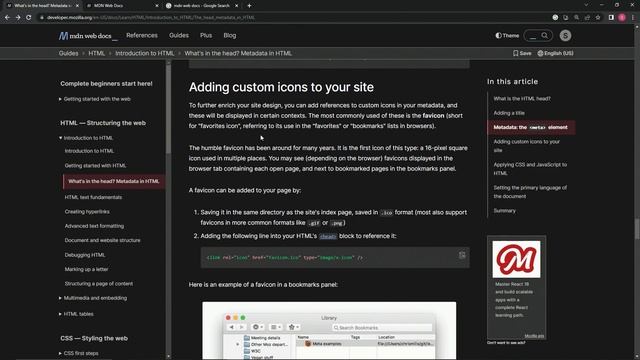Screen dimensions: 640x360
Task: Open sidebar link Marking up a letter
Action: click(86, 269)
